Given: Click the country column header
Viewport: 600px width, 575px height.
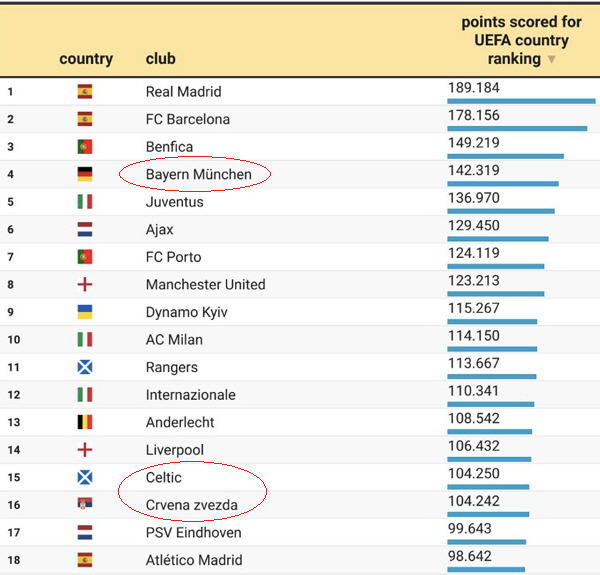Looking at the screenshot, I should click(x=86, y=59).
